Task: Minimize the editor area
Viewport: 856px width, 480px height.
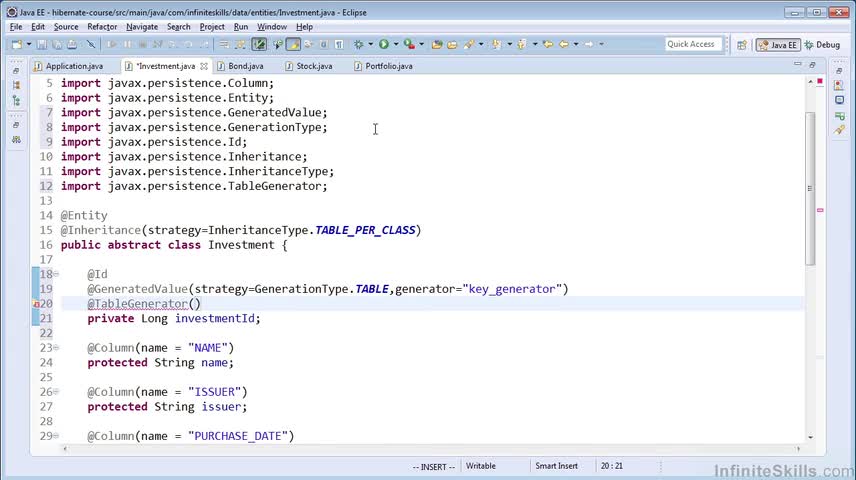Action: [x=798, y=64]
